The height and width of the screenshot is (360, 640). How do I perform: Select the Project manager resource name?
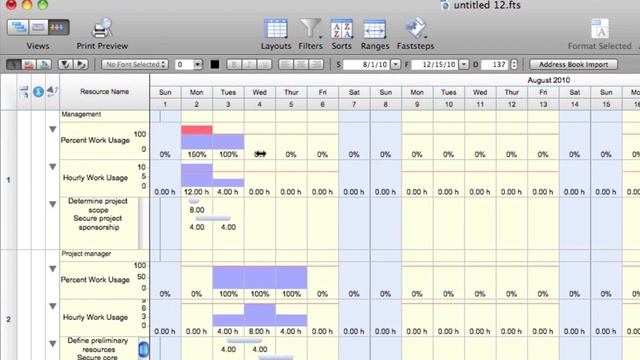(x=86, y=254)
